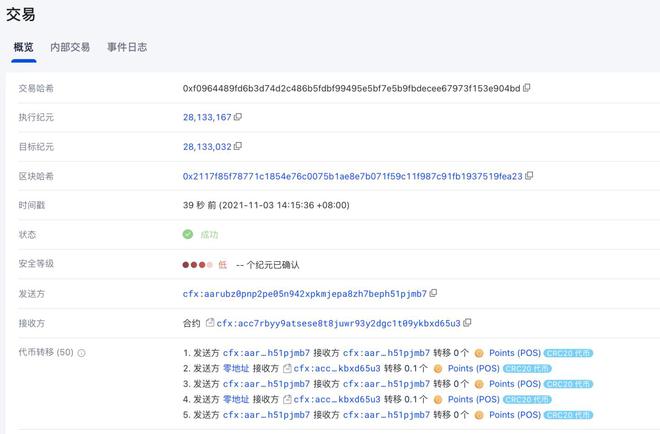
Task: Open cfx:acc...kbxd65u3 in transfer 2
Action: 337,368
